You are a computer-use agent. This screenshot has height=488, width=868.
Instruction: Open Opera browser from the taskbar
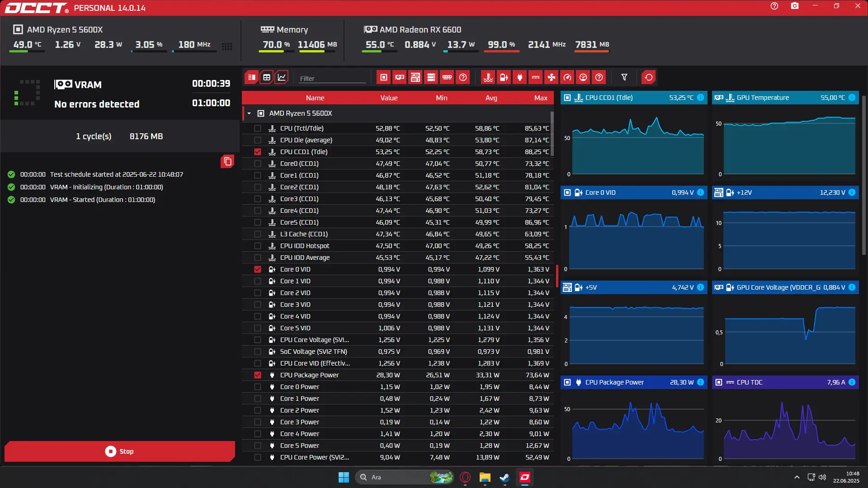click(465, 477)
